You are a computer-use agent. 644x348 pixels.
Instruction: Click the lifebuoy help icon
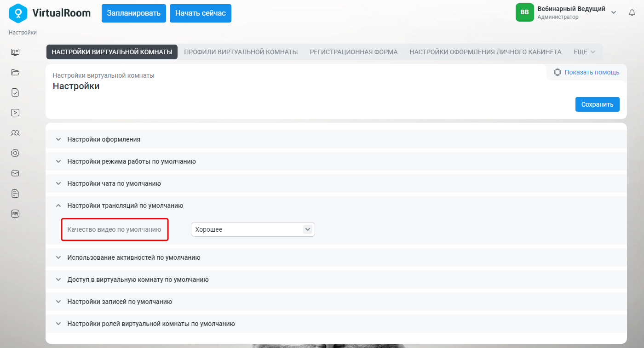point(558,72)
